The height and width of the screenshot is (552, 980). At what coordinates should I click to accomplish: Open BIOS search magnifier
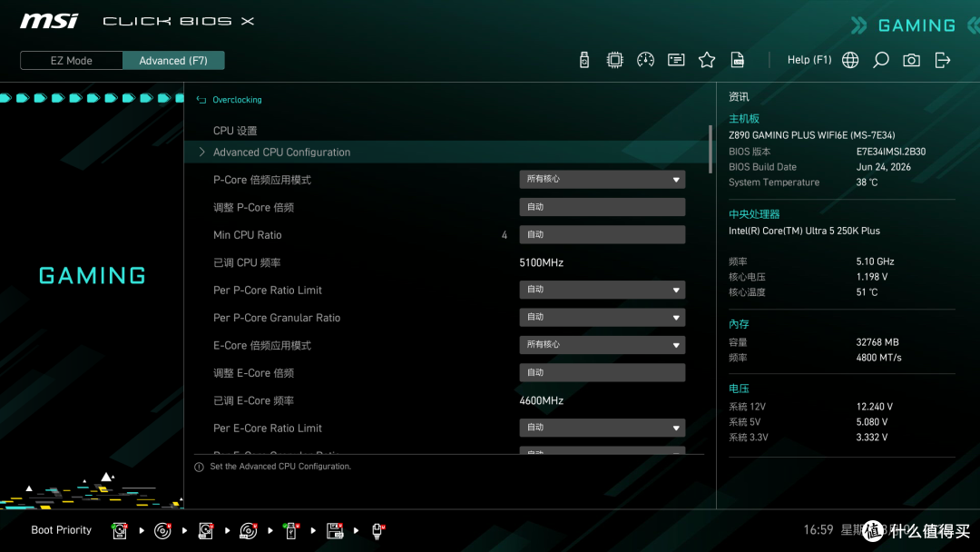(880, 60)
